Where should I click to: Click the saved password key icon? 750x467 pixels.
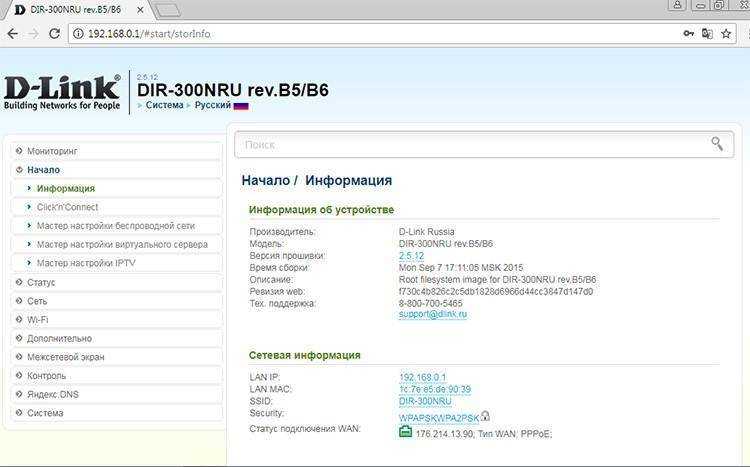pyautogui.click(x=688, y=33)
